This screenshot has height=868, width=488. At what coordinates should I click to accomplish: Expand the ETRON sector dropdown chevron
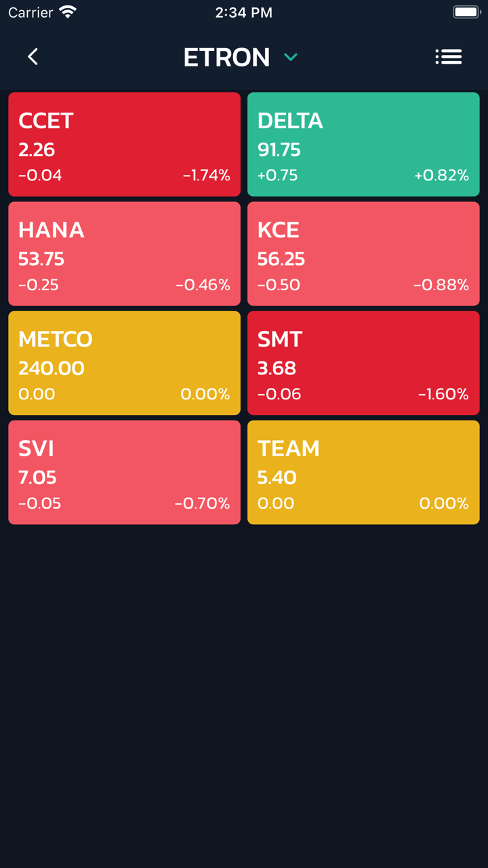tap(291, 58)
